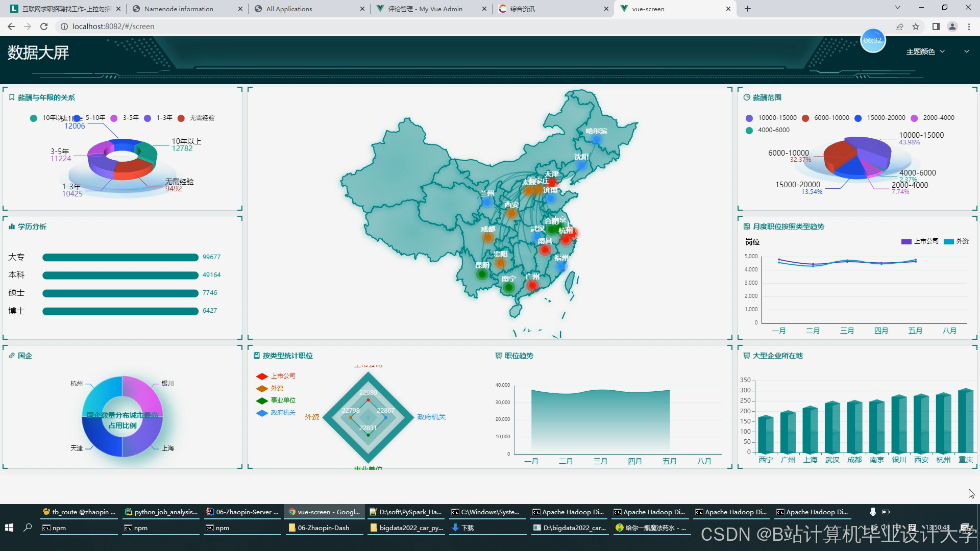
Task: Click the Windows Start button
Action: [x=9, y=528]
